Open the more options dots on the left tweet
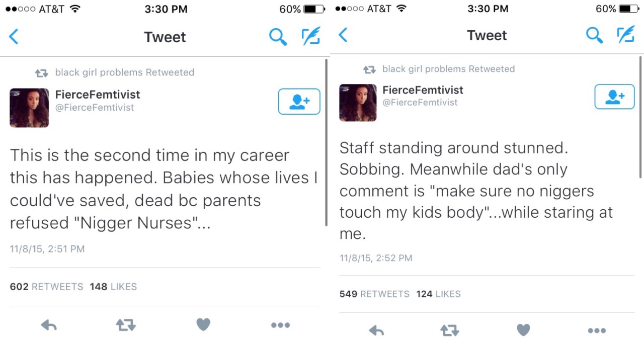 tap(280, 325)
